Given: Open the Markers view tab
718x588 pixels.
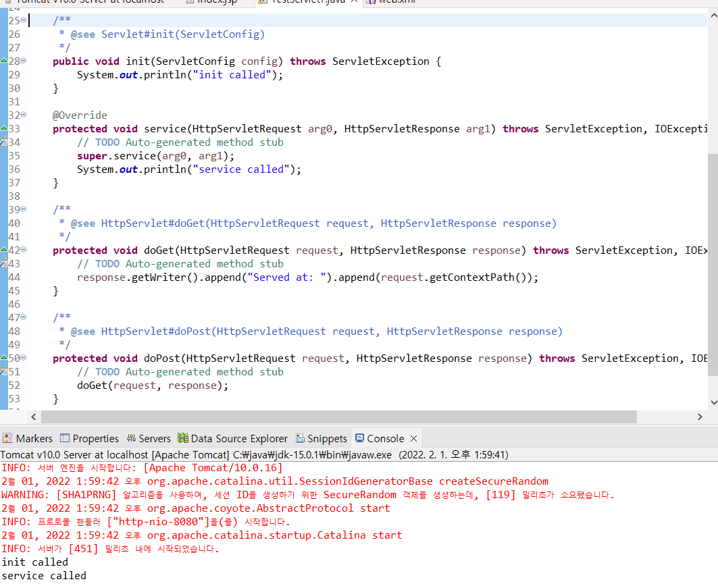Looking at the screenshot, I should click(x=28, y=438).
